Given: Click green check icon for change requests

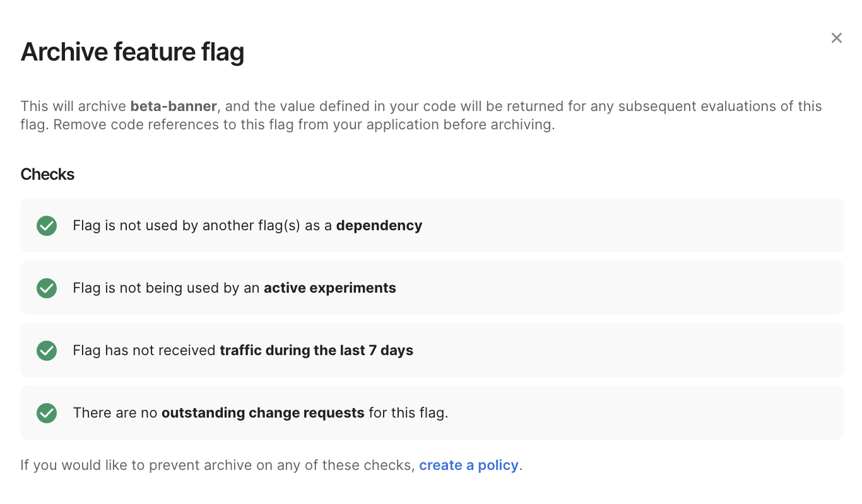Looking at the screenshot, I should (47, 413).
